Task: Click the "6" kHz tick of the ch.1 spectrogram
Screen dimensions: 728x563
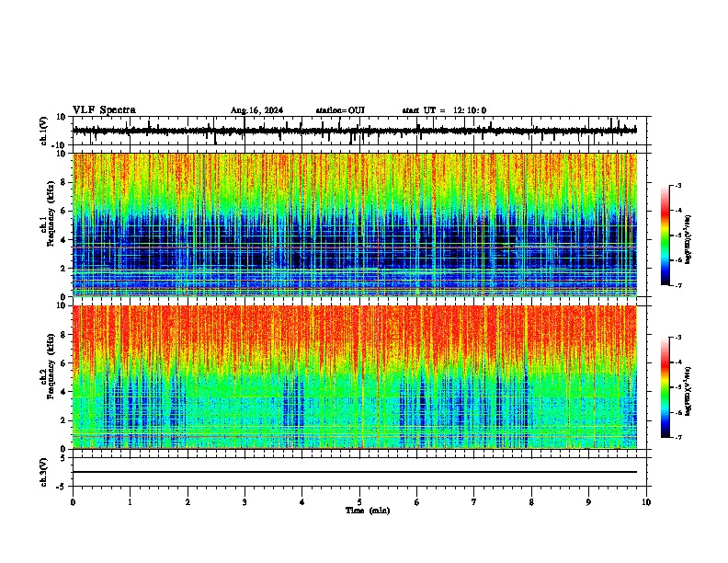Action: [63, 211]
